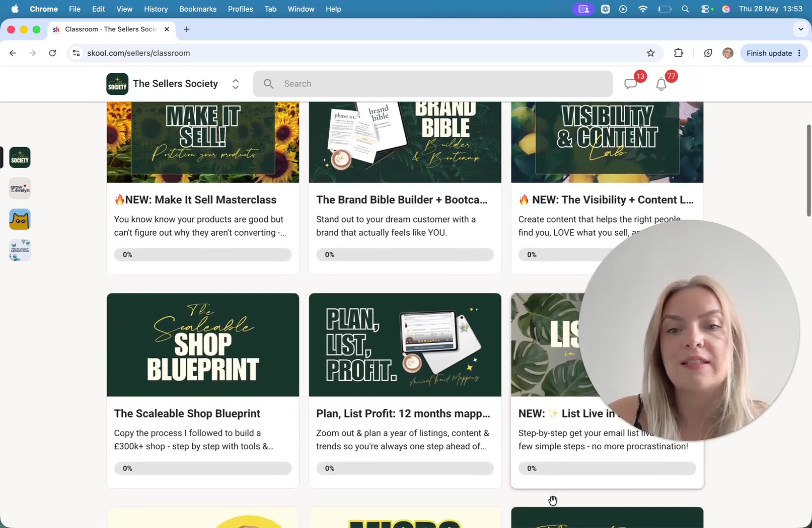Open the Chrome menu in menu bar
Viewport: 812px width, 528px height.
(x=44, y=9)
